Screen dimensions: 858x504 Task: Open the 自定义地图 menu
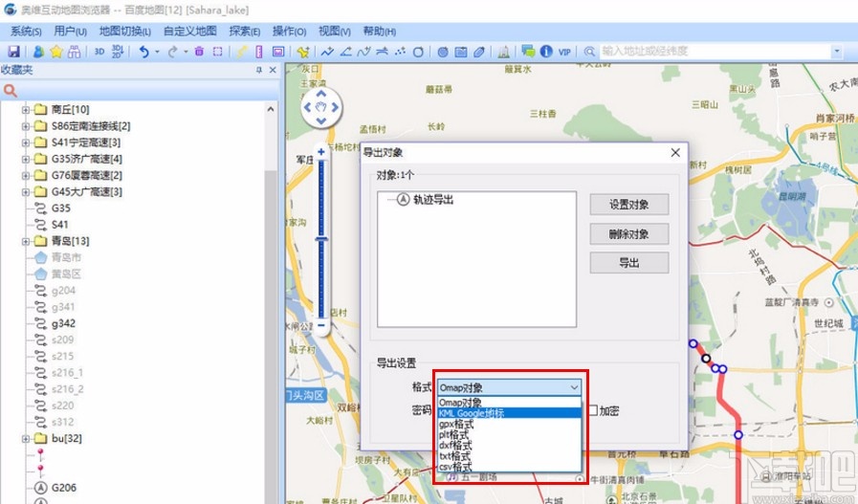[190, 32]
